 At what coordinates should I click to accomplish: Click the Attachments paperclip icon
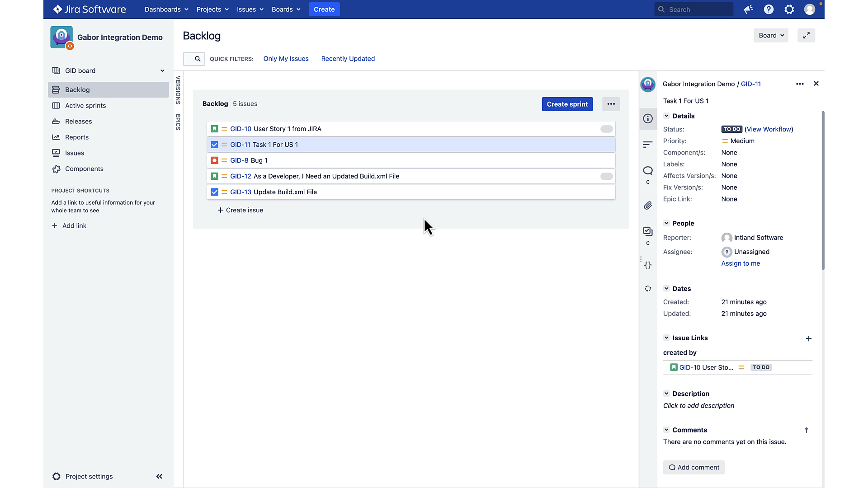click(647, 205)
